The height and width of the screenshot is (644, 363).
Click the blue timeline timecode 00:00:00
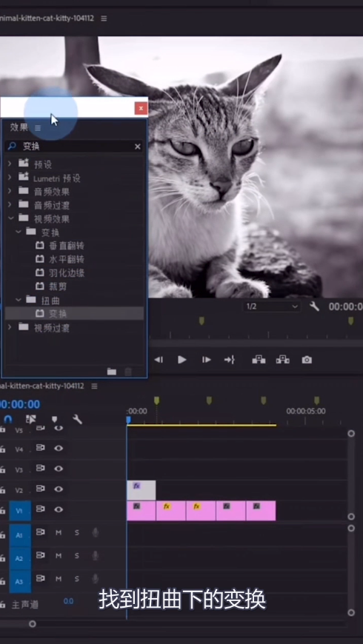[x=20, y=405]
